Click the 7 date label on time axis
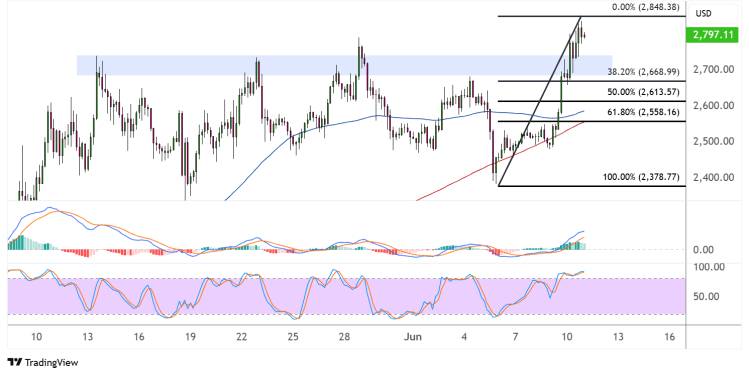This screenshot has width=749, height=375. [x=515, y=337]
